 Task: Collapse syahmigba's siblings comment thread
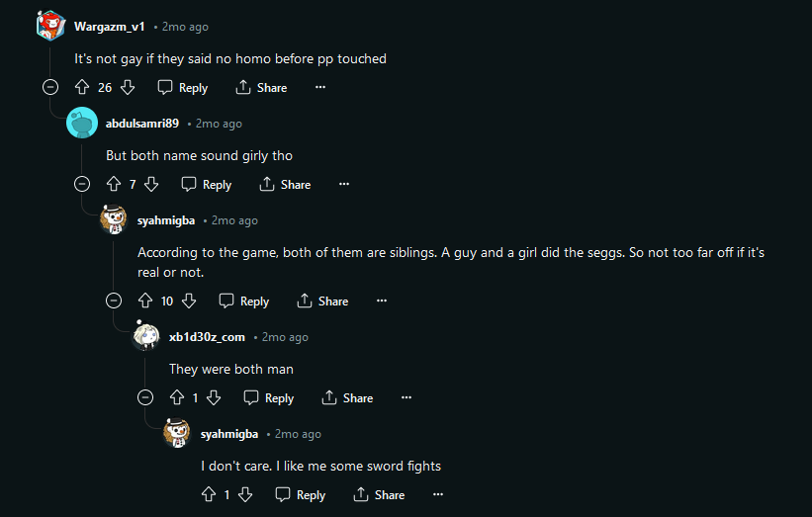114,301
